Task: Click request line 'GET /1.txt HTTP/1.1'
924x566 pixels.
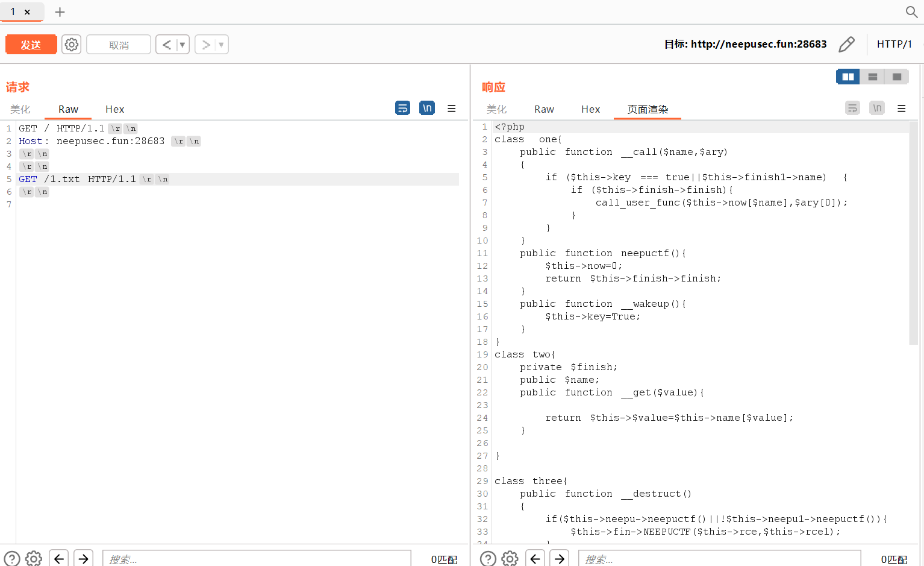Action: 93,179
